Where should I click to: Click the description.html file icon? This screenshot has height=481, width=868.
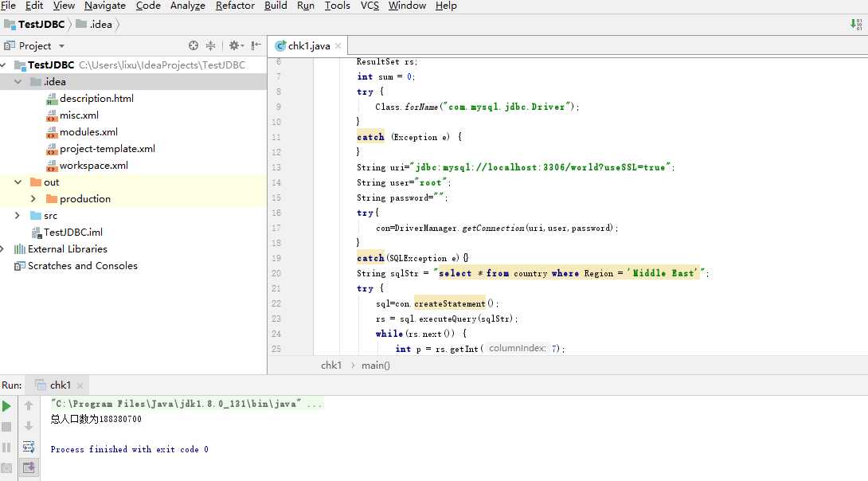pyautogui.click(x=52, y=99)
